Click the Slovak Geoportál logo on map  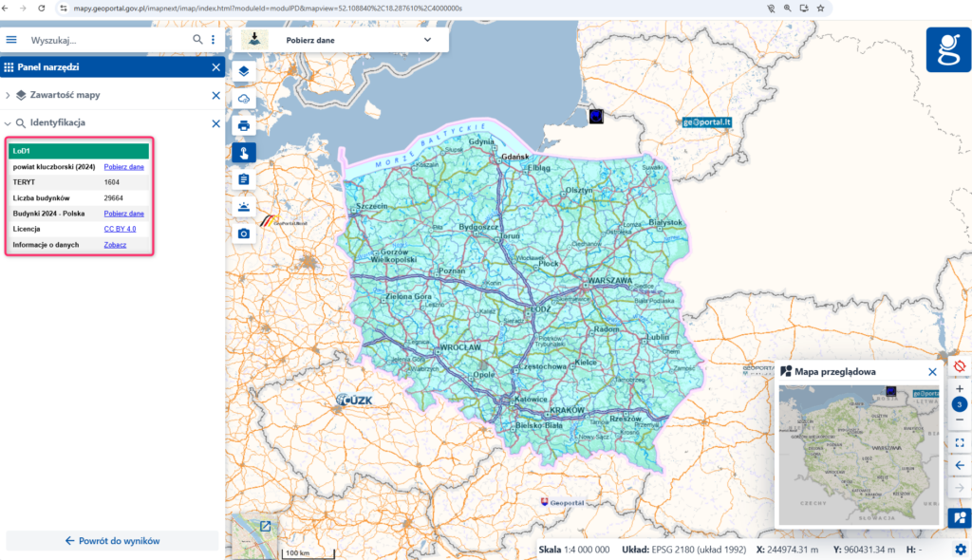coord(562,502)
